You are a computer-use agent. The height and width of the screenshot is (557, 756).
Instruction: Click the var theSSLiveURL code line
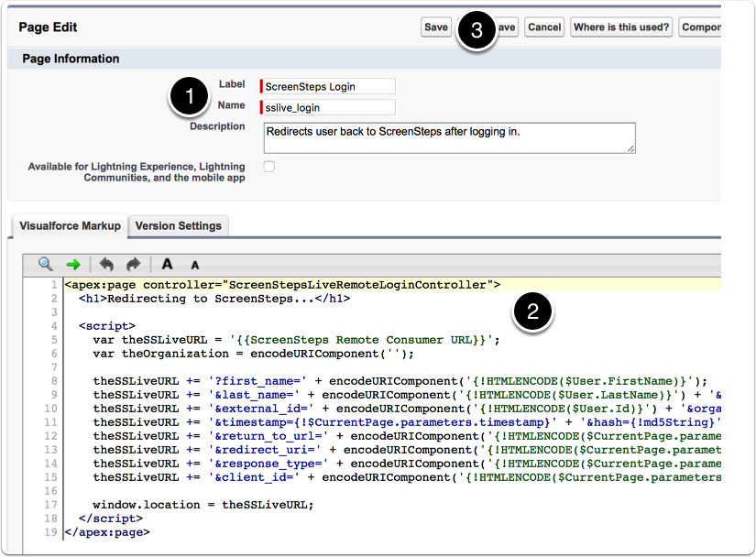pyautogui.click(x=297, y=340)
